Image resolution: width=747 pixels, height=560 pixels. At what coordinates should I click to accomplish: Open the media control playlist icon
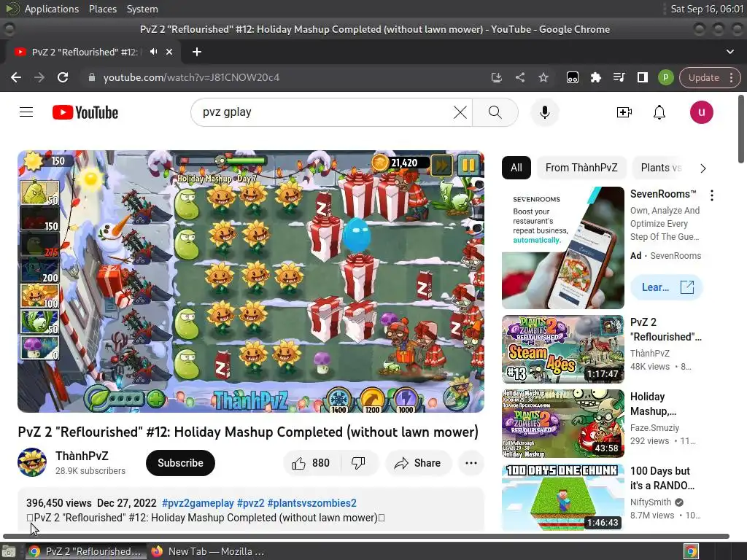[619, 77]
